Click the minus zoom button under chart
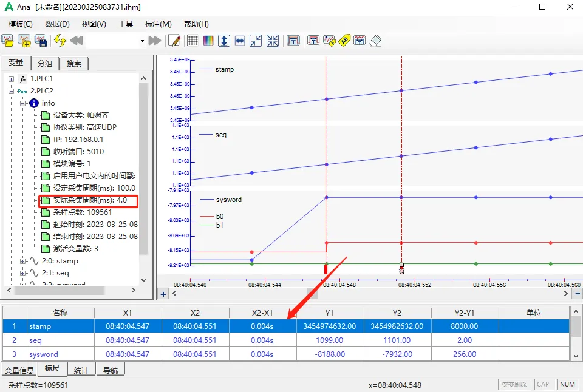Screen dimensions: 583x392 click(578, 294)
